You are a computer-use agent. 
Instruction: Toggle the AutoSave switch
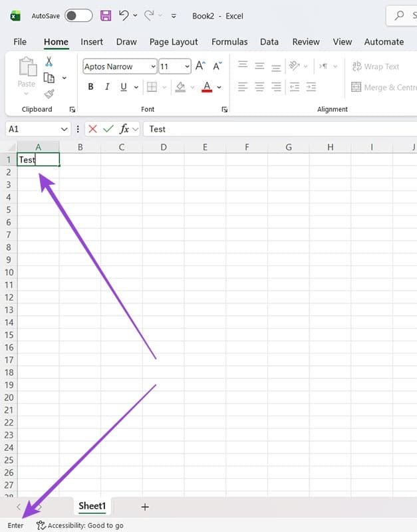pyautogui.click(x=78, y=15)
